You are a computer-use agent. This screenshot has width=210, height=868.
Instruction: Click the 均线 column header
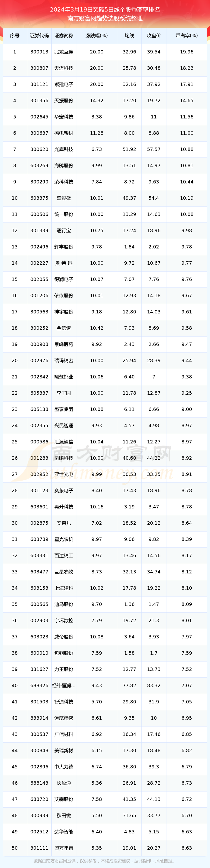(x=129, y=36)
